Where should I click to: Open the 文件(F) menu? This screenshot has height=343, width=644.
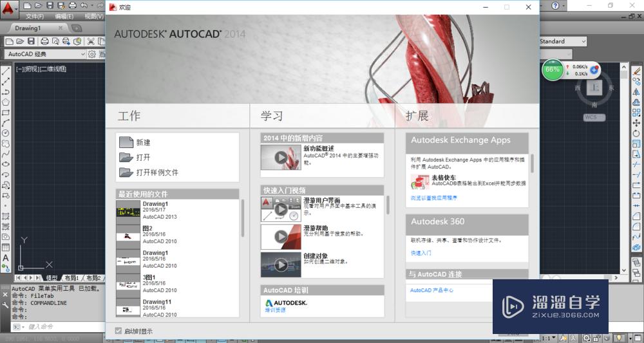(35, 17)
